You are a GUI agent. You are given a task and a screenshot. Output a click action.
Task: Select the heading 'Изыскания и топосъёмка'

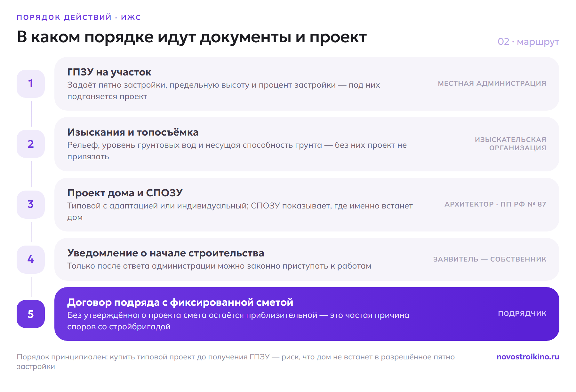point(133,132)
